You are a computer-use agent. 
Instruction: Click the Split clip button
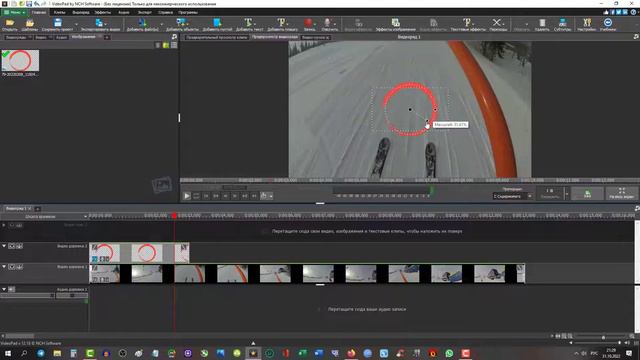(550, 193)
